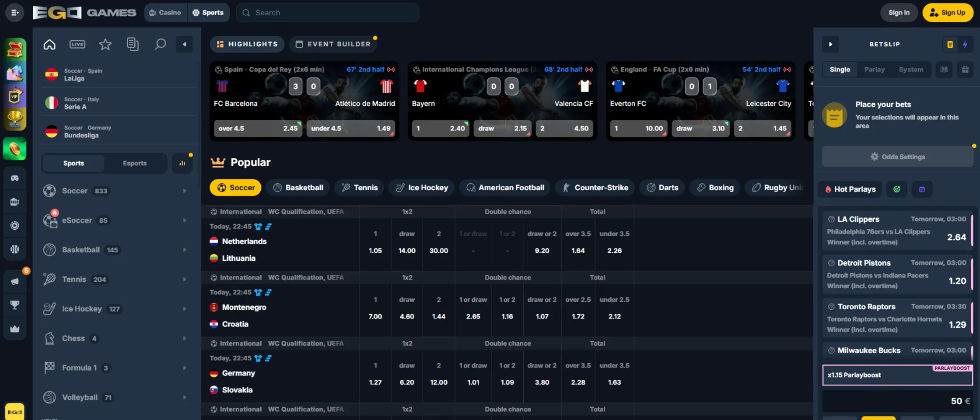This screenshot has width=980, height=420.
Task: Select the search magnifier in the sidebar
Action: [160, 44]
